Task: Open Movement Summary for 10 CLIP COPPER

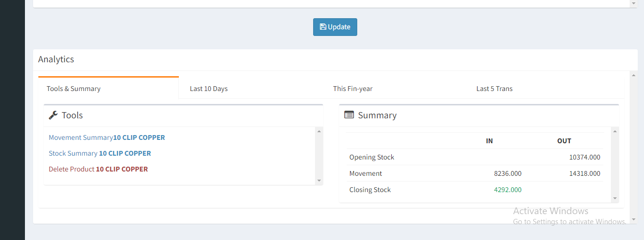Action: pyautogui.click(x=107, y=137)
